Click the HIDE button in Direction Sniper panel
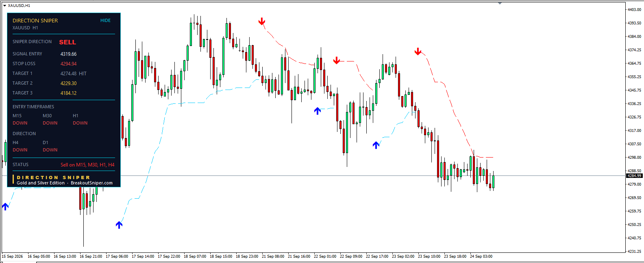The width and height of the screenshot is (644, 263). pyautogui.click(x=105, y=20)
